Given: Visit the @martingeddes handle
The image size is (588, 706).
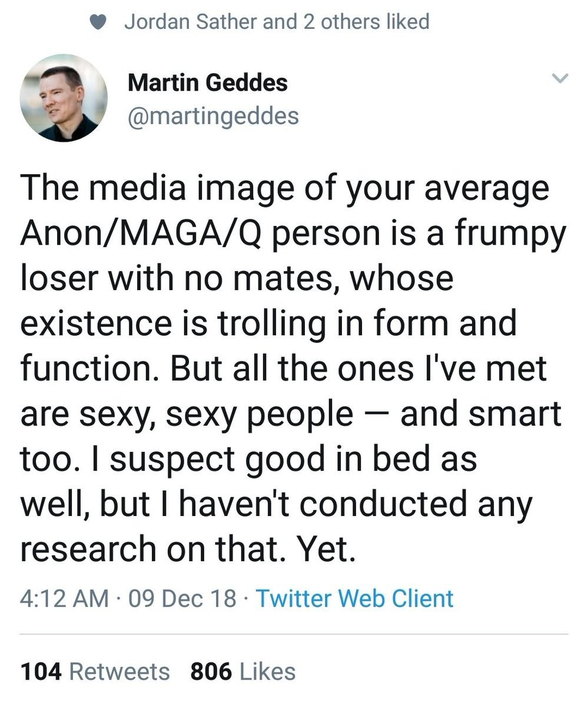Looking at the screenshot, I should pos(213,115).
